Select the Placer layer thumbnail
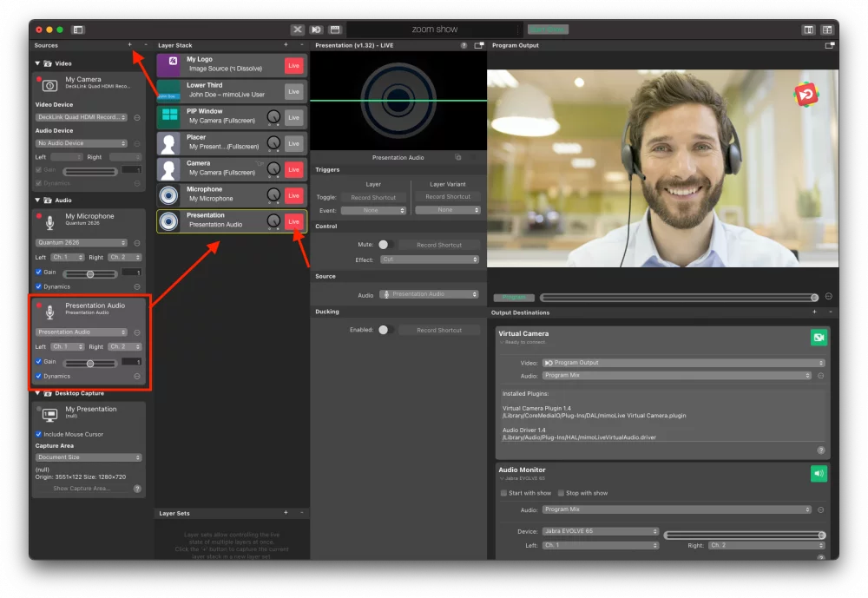This screenshot has height=598, width=868. [169, 143]
